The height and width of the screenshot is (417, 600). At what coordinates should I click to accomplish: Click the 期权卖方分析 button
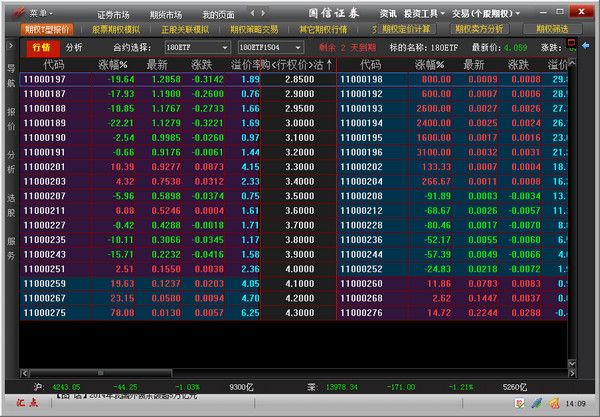tap(479, 29)
